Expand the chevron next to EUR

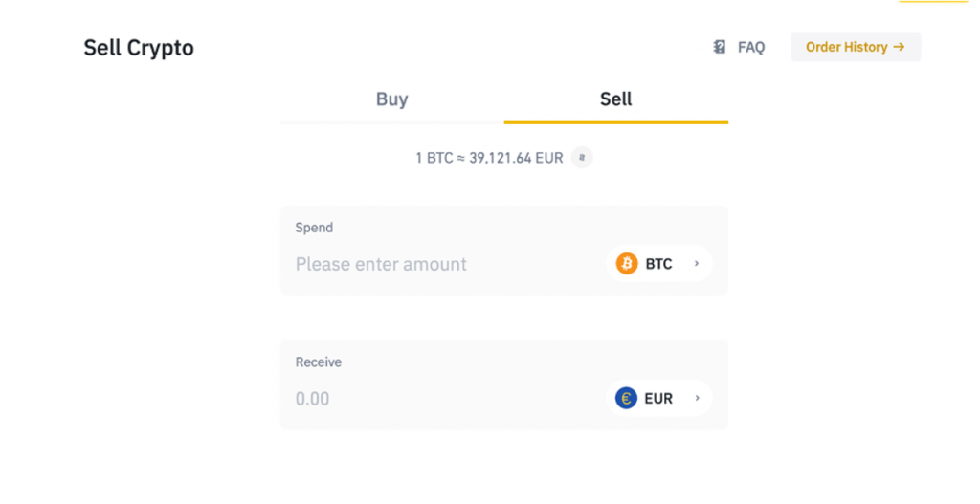(x=697, y=398)
